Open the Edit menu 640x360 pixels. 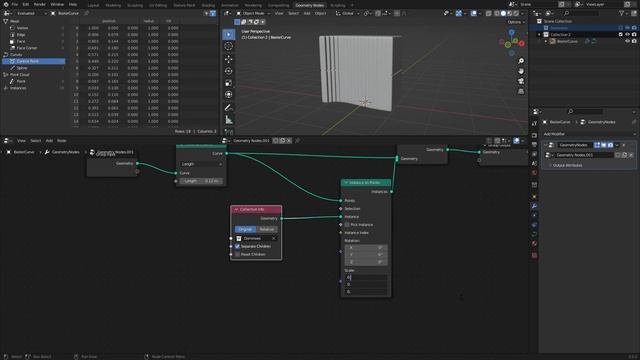tap(26, 4)
